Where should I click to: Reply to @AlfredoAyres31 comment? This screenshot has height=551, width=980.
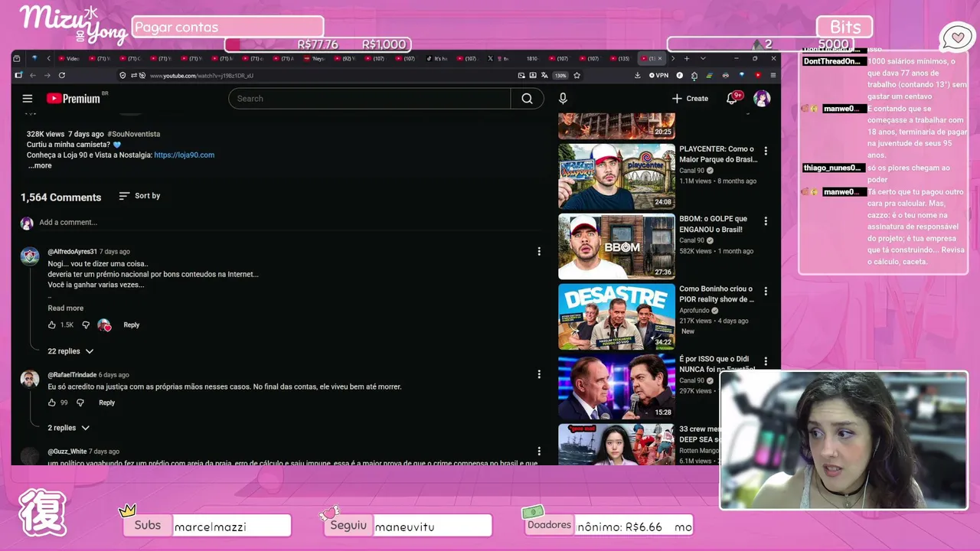(x=132, y=325)
